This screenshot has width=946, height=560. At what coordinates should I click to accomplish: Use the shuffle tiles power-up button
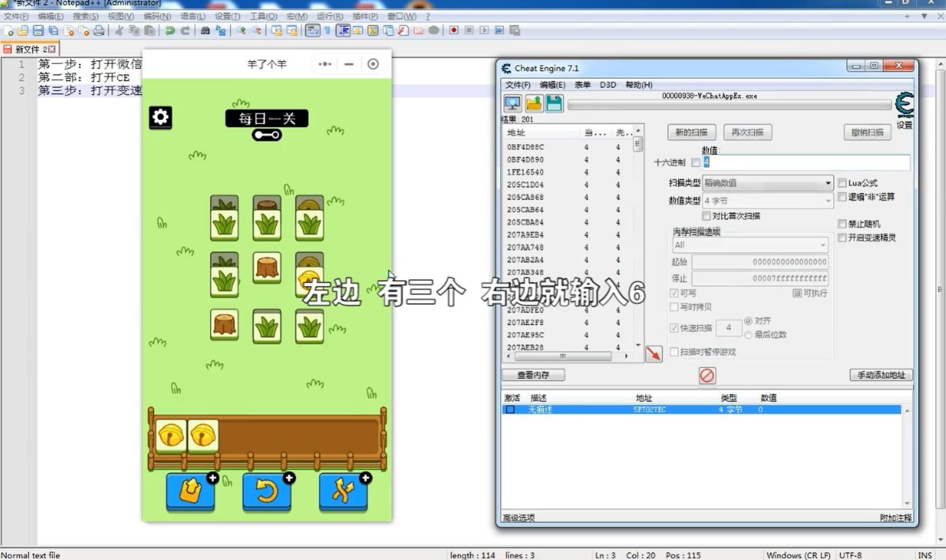tap(343, 491)
